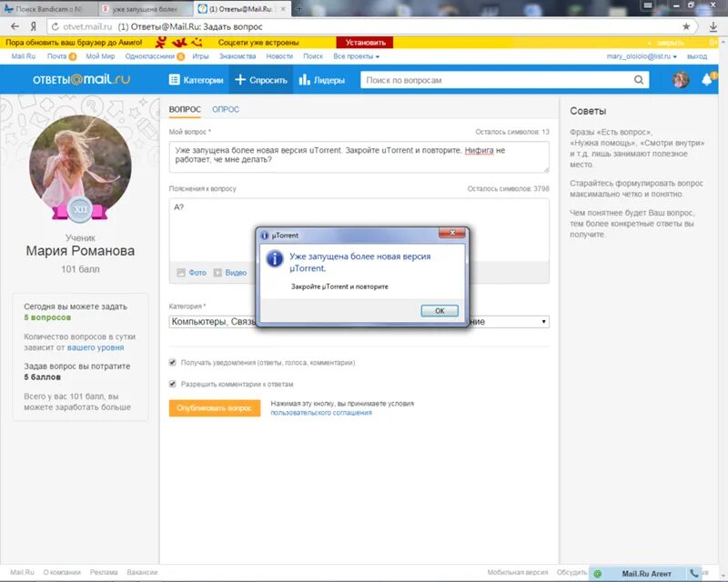Open the Новости link

pos(279,56)
